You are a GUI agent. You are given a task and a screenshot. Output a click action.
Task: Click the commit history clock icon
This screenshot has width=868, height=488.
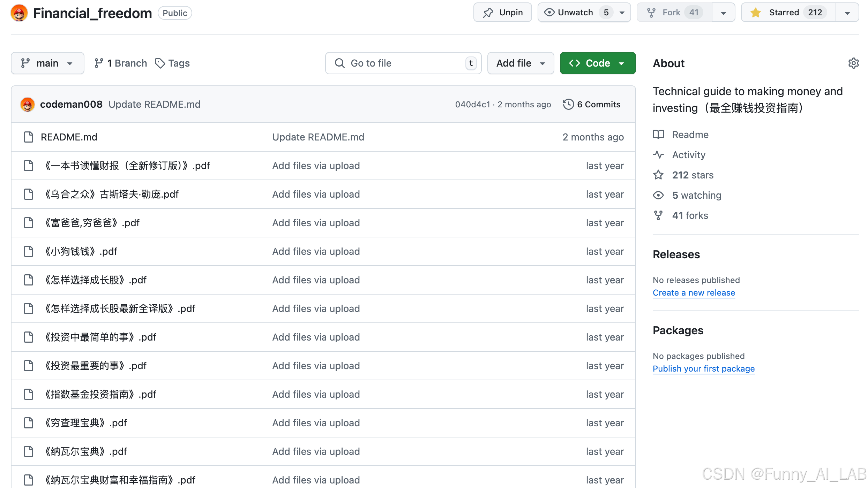point(568,104)
